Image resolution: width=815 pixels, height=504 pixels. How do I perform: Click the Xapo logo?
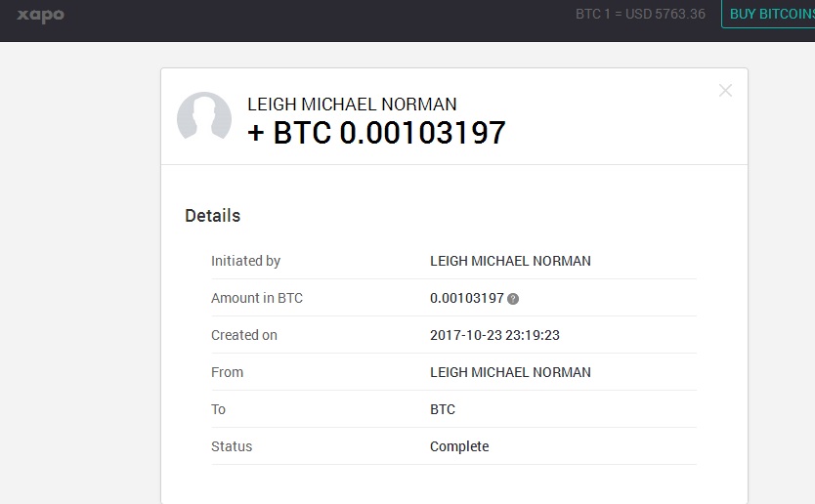pyautogui.click(x=40, y=16)
